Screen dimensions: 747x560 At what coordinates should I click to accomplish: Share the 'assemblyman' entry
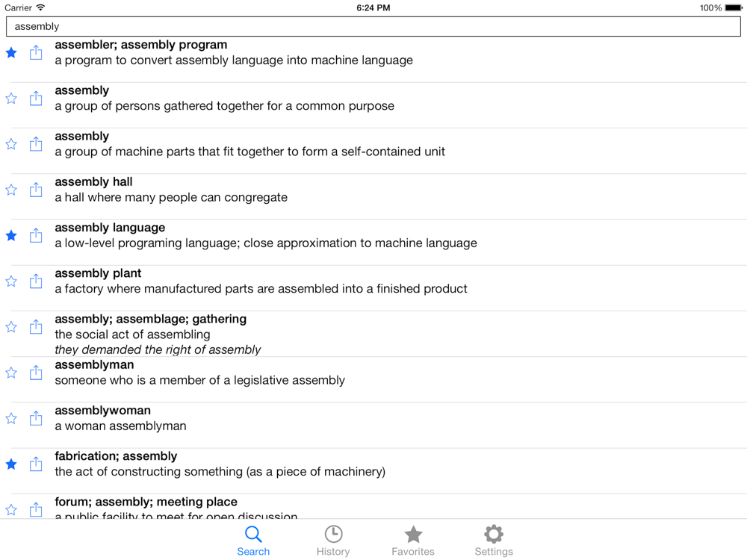[x=36, y=373]
